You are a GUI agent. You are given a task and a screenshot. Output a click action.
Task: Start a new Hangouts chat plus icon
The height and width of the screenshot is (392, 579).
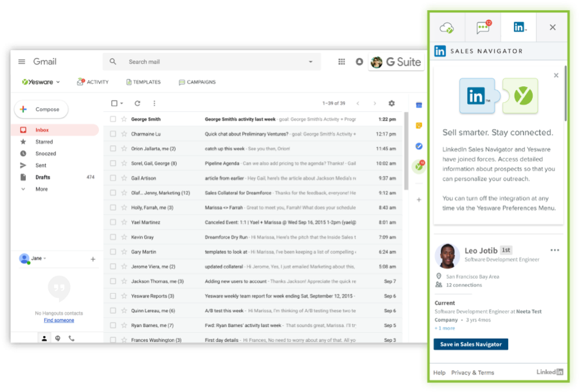93,259
